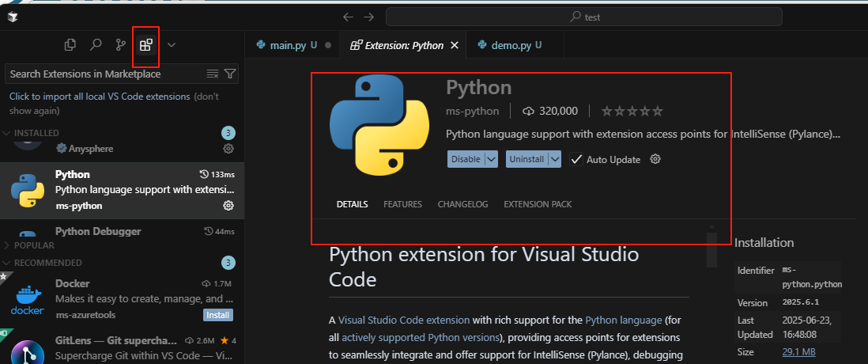Switch to the FEATURES tab
The image size is (868, 364).
coord(402,204)
